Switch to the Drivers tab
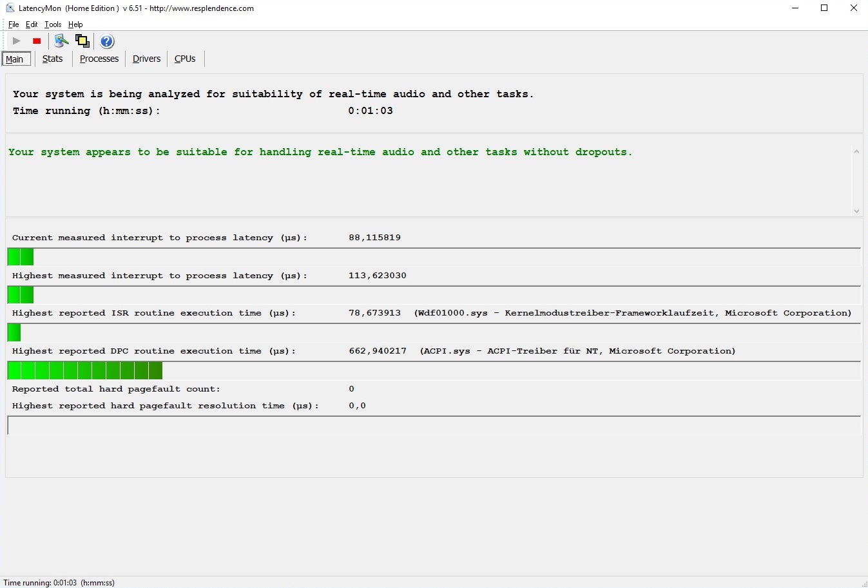The image size is (868, 588). pos(146,59)
